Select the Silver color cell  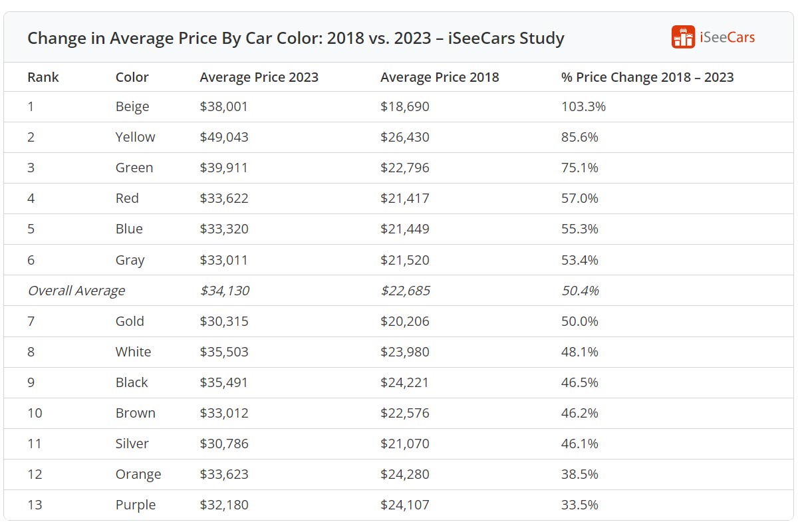pos(132,444)
